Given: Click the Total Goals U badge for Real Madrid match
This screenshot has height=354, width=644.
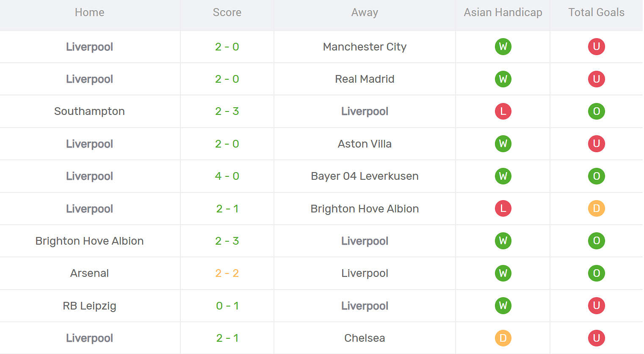Looking at the screenshot, I should pyautogui.click(x=596, y=79).
